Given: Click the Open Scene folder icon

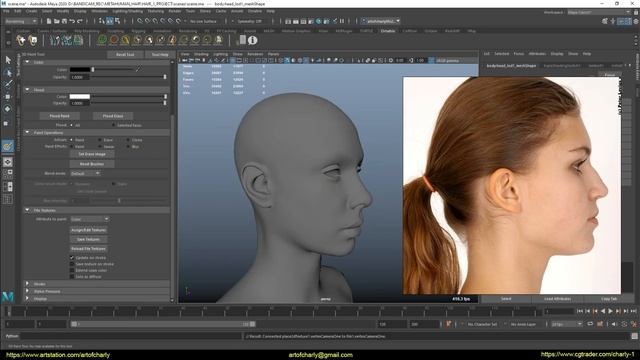Looking at the screenshot, I should point(57,21).
